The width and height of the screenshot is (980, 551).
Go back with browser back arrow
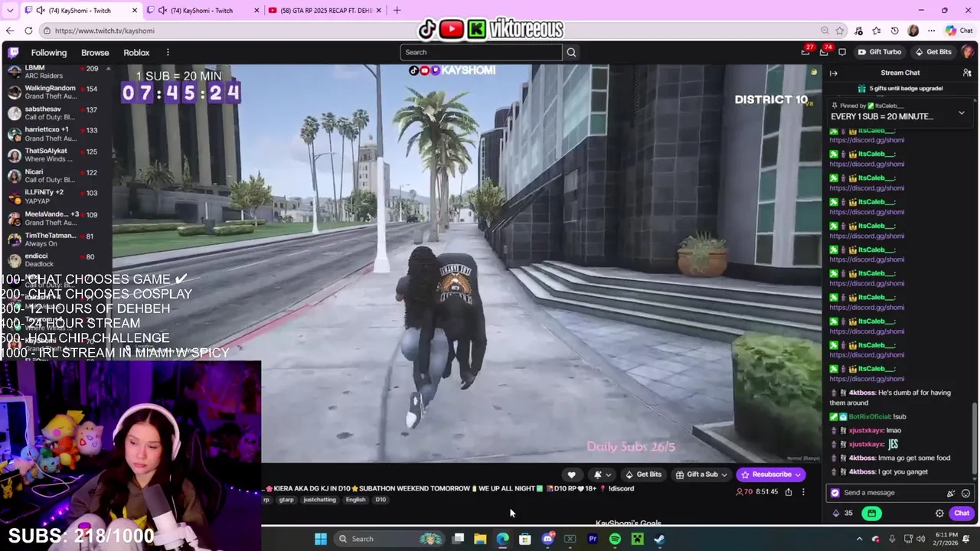9,31
